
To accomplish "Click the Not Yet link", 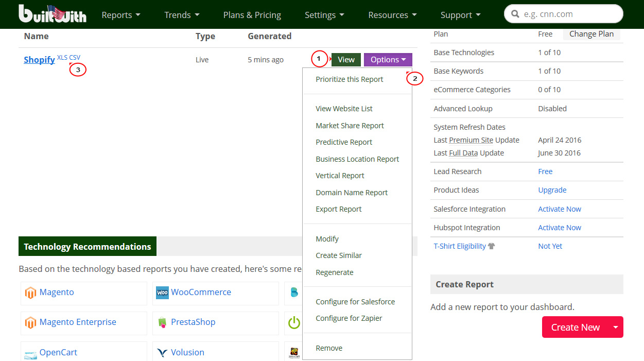I will (550, 246).
